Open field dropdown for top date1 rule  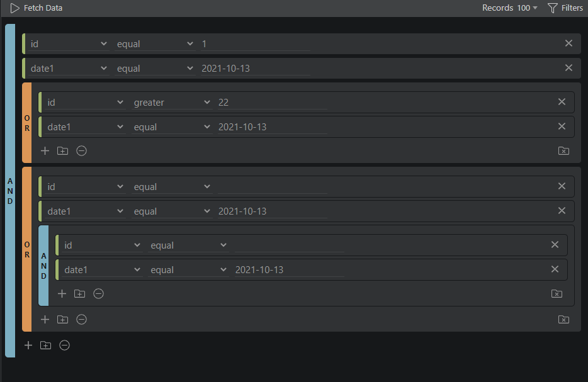tap(69, 69)
